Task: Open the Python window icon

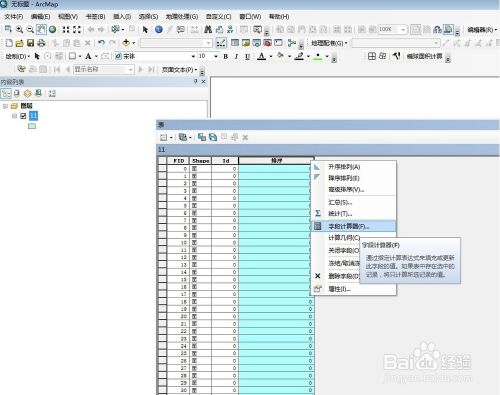Action: [278, 43]
